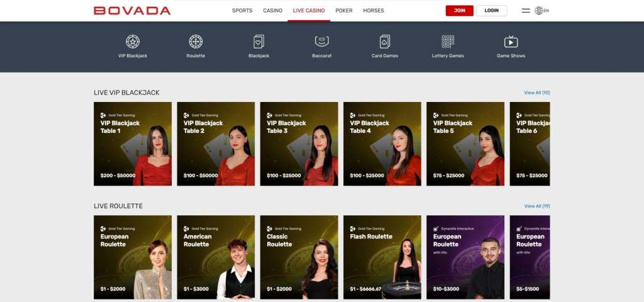Open the Card Games category icon
The image size is (644, 302).
[385, 42]
